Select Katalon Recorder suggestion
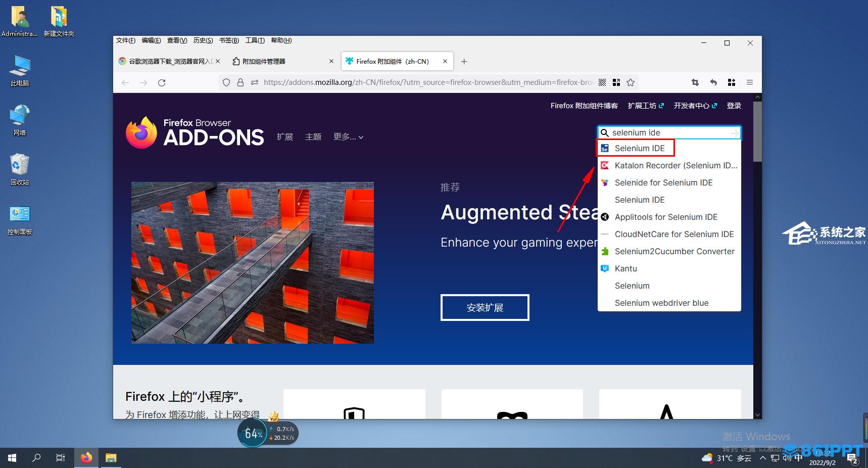Image resolution: width=868 pixels, height=468 pixels. click(x=669, y=165)
